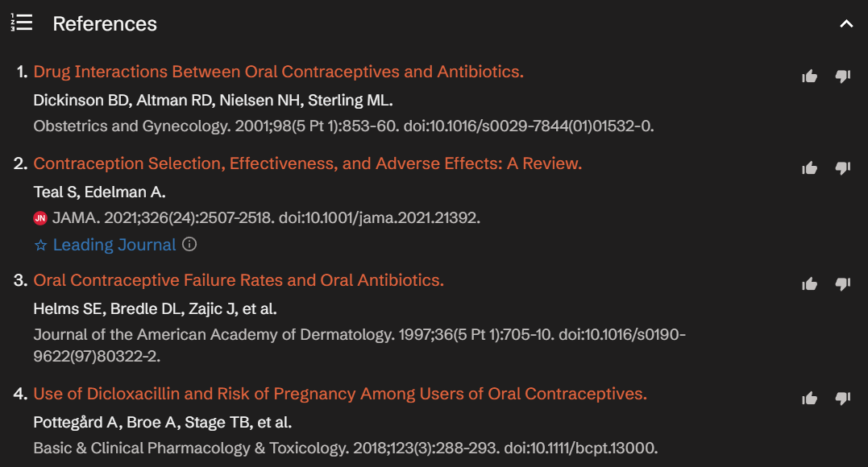The height and width of the screenshot is (467, 868).
Task: Thumbs up the Oral Contraceptive Failure Rates reference
Action: pos(809,284)
